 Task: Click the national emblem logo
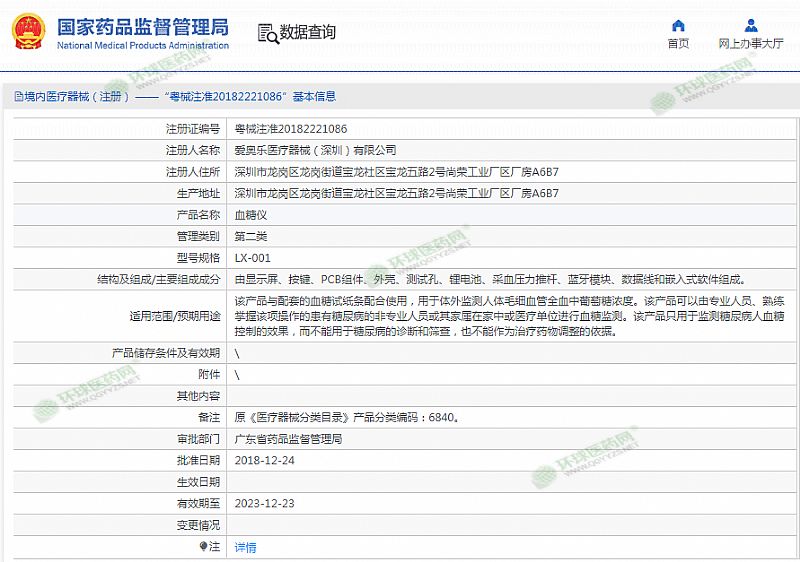27,32
